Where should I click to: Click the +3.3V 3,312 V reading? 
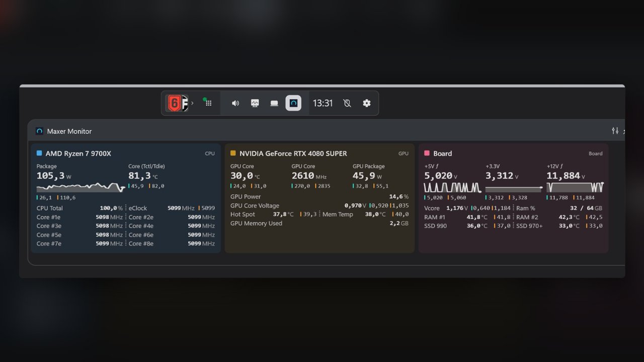(502, 176)
